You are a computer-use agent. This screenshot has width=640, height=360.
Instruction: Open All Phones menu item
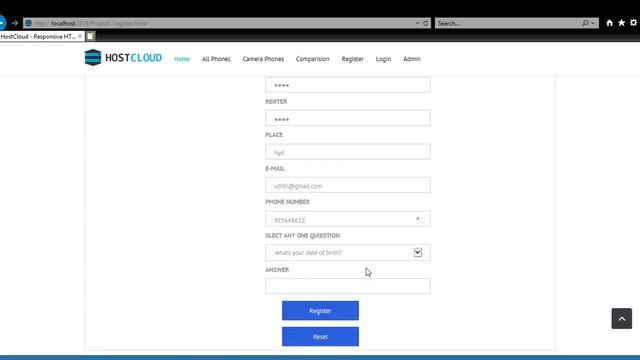(216, 59)
